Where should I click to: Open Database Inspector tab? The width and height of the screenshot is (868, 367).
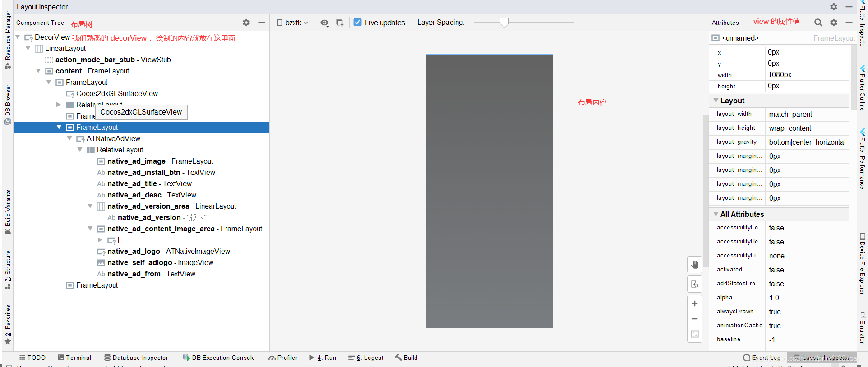136,358
